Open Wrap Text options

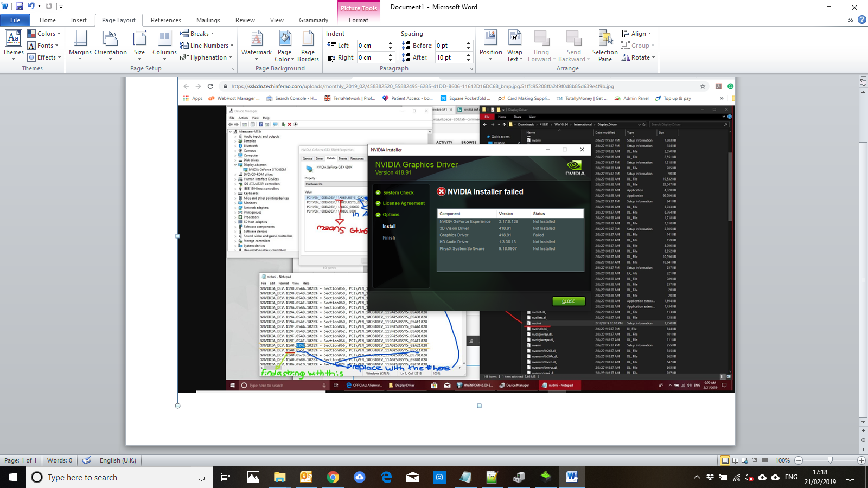[515, 45]
